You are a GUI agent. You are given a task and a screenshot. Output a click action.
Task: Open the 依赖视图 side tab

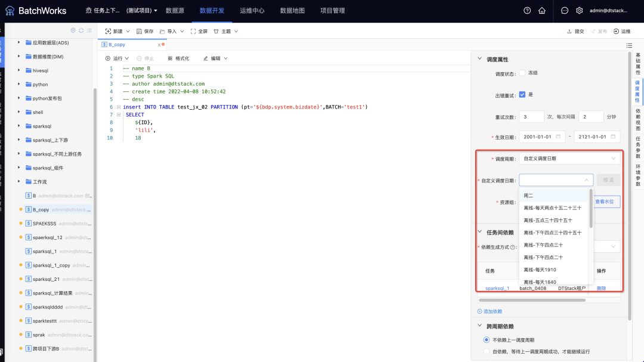point(637,120)
